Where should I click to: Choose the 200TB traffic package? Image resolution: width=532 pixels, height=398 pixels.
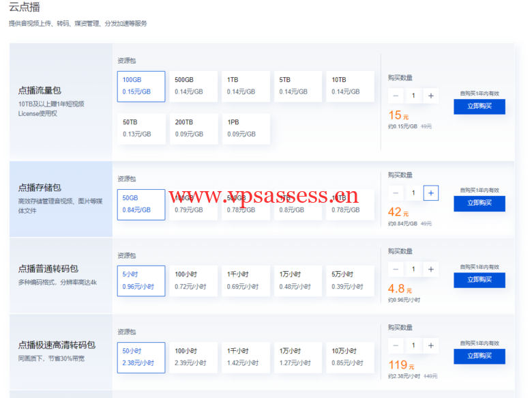(x=193, y=128)
